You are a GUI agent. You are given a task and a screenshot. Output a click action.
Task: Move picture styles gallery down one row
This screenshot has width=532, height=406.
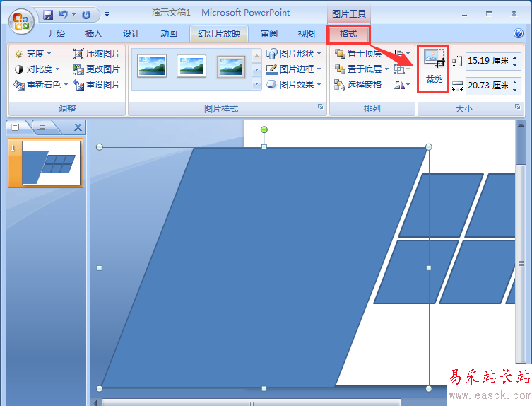257,69
